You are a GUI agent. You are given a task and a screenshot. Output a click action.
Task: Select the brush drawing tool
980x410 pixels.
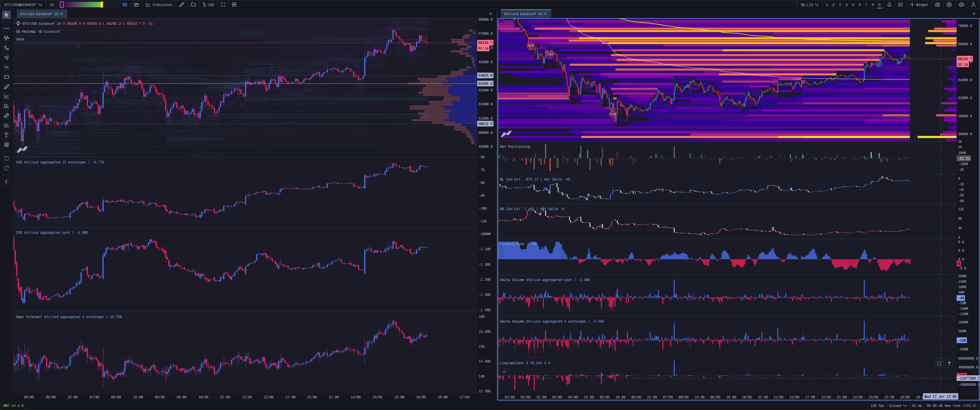(7, 87)
